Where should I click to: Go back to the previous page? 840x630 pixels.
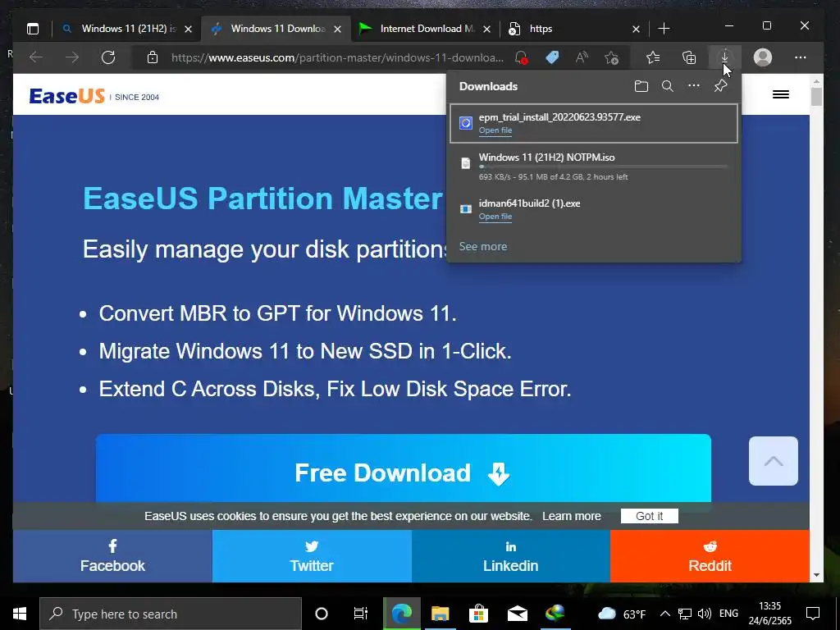(x=36, y=57)
